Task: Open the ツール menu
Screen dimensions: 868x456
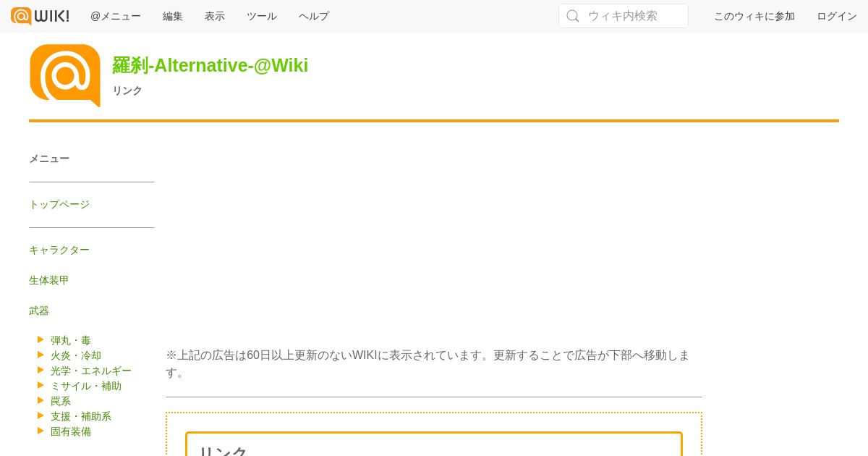Action: click(262, 16)
